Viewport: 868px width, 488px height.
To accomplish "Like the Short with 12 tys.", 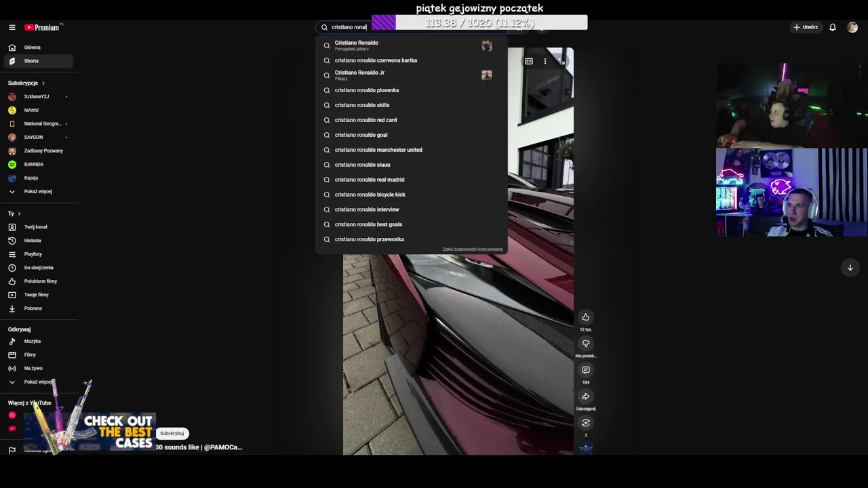I will [586, 317].
